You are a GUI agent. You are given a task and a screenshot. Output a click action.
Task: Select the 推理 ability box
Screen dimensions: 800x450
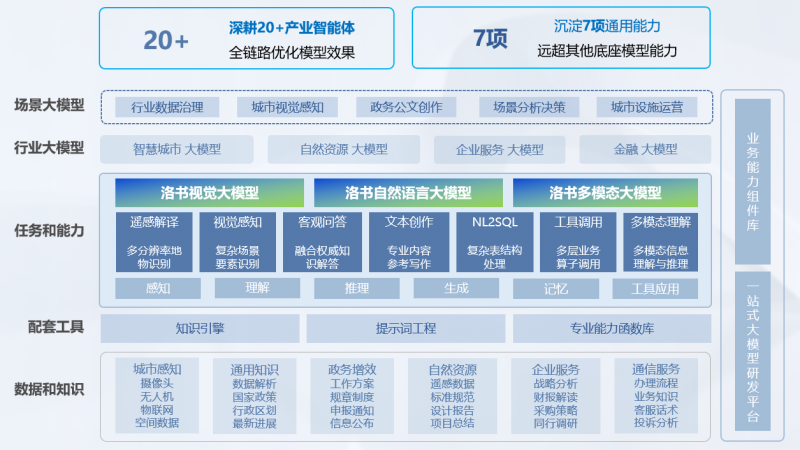coord(357,289)
